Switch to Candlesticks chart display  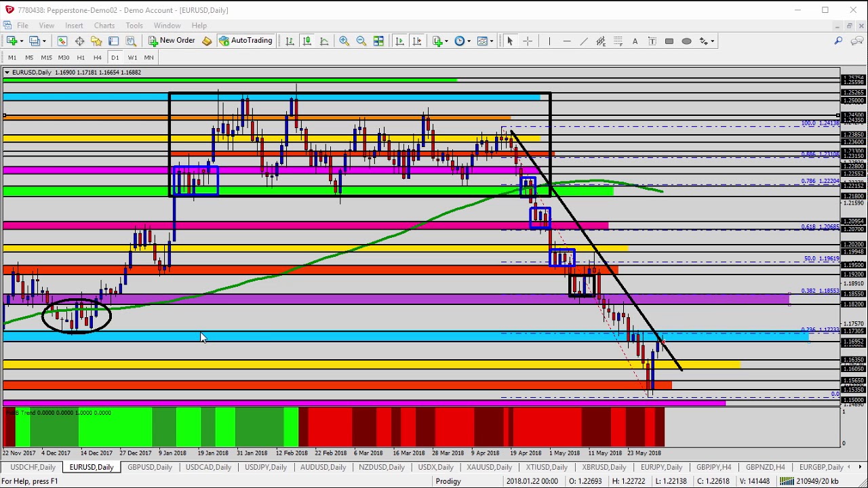click(x=307, y=41)
